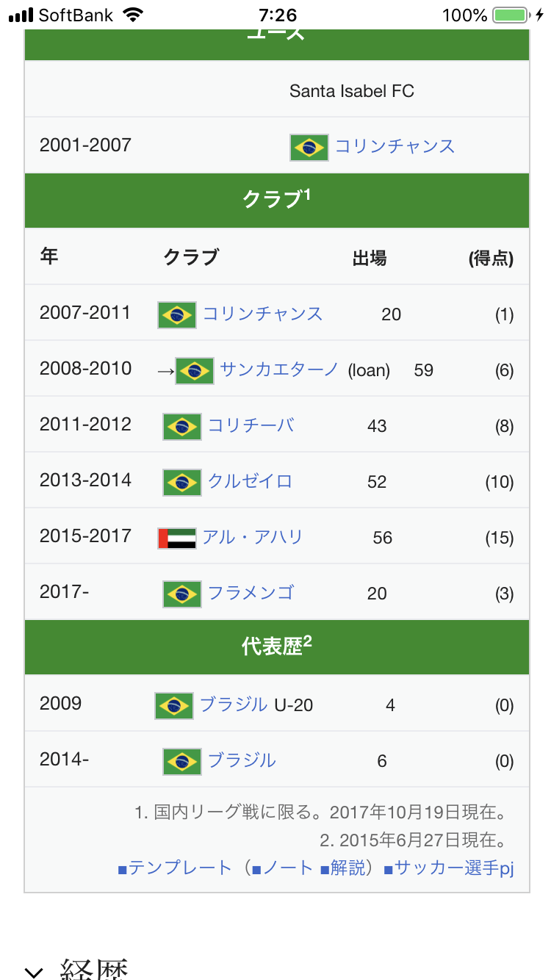Open the ノート link in the footer
551x980 pixels.
click(283, 868)
